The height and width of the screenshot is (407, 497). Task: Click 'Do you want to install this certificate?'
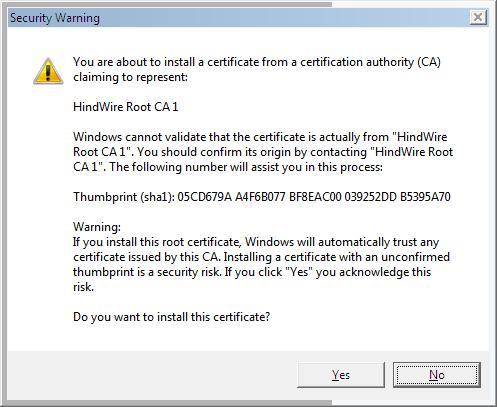click(171, 317)
